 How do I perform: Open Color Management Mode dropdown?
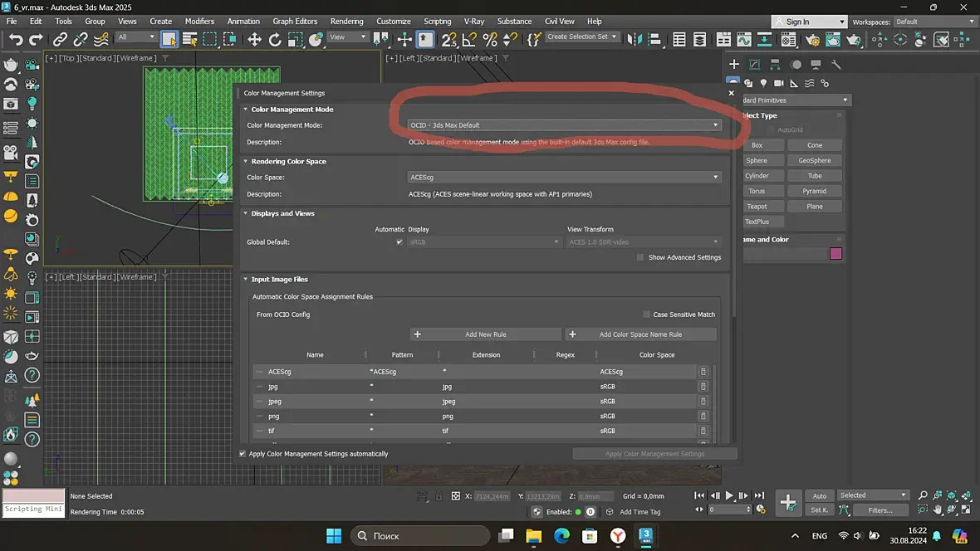(564, 125)
